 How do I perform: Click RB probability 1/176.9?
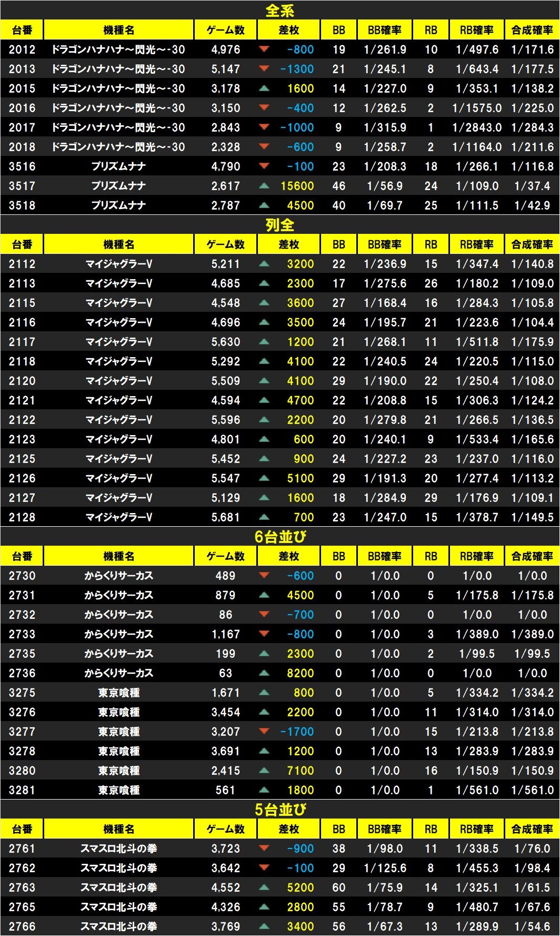coord(477,498)
